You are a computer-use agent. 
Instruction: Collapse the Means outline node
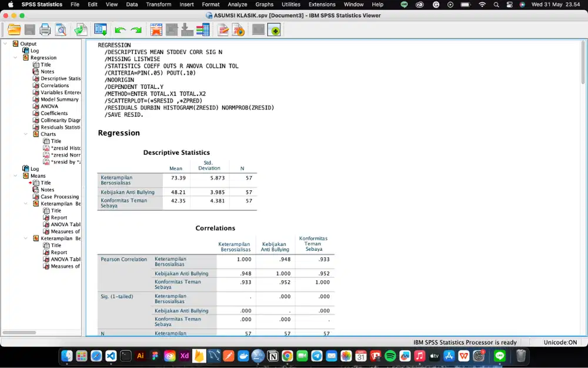pos(15,175)
